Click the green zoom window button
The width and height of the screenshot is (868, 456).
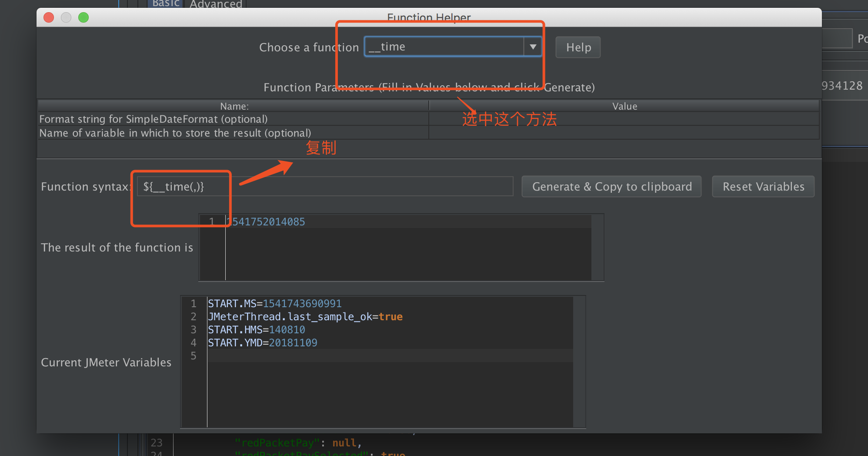(83, 17)
